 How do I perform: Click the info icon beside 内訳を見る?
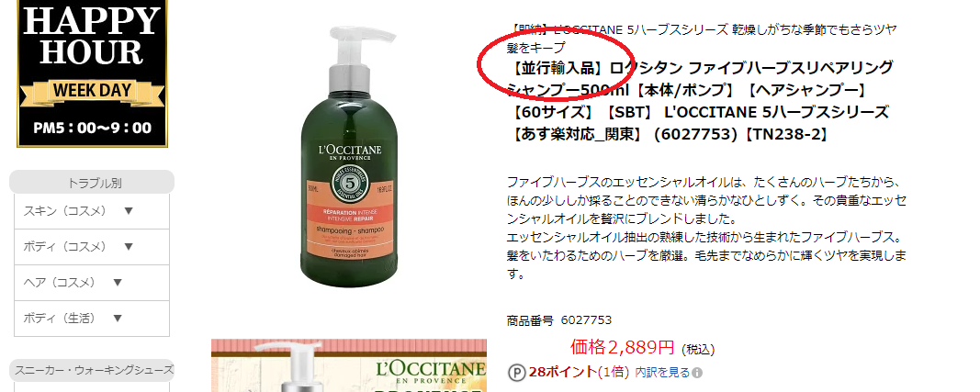697,374
